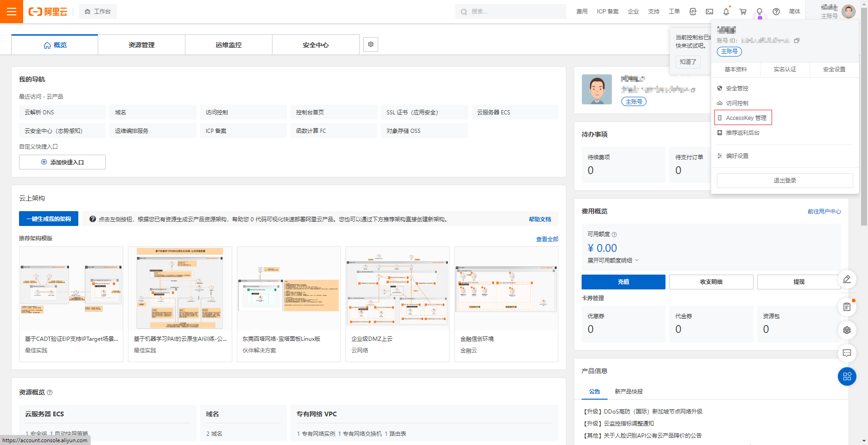The width and height of the screenshot is (868, 445).
Task: Open the notifications bell
Action: (726, 12)
